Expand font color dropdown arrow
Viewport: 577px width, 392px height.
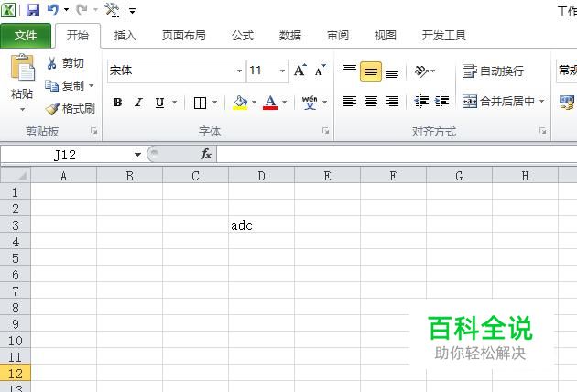(284, 102)
